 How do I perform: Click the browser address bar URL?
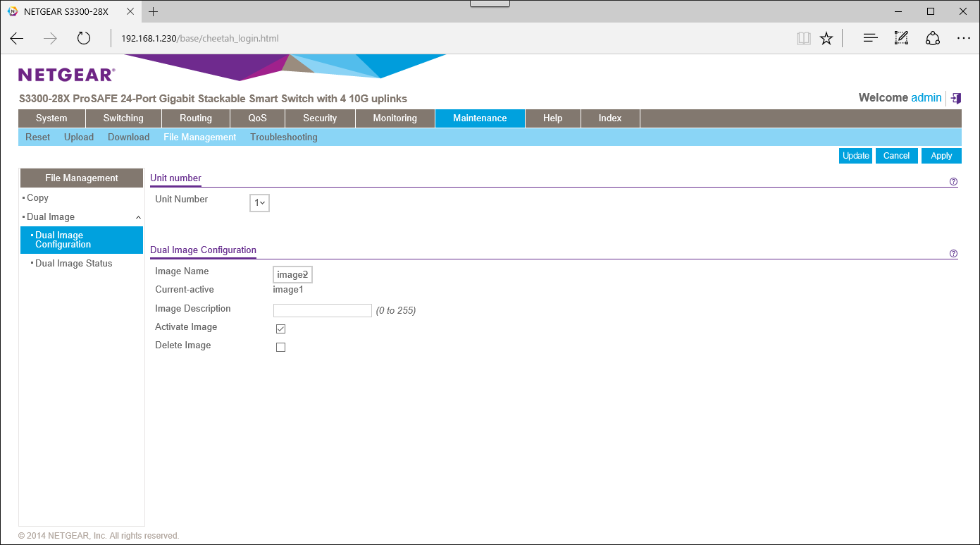(200, 38)
